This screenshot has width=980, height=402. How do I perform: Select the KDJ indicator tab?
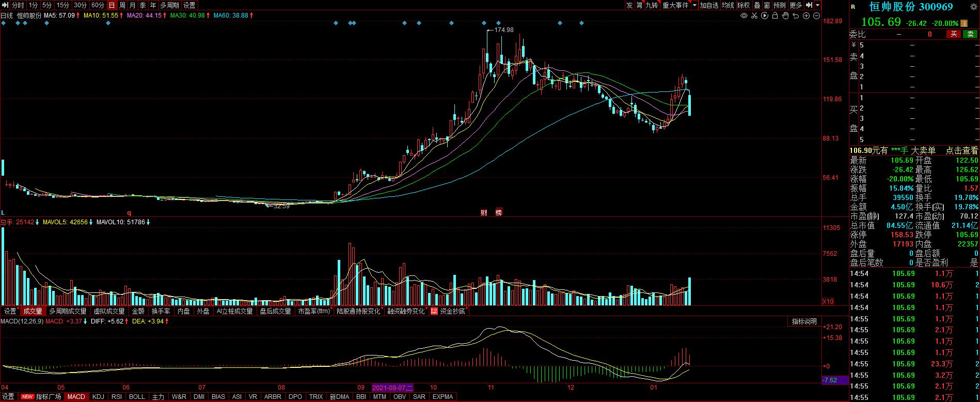tap(98, 397)
